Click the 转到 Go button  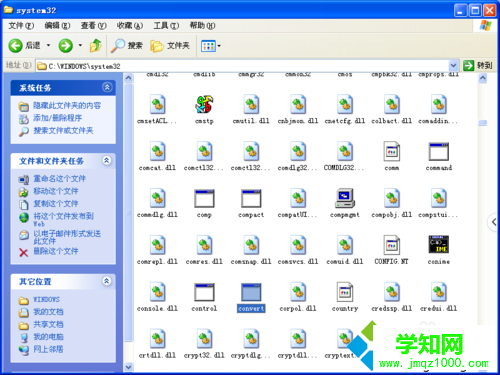pos(478,65)
